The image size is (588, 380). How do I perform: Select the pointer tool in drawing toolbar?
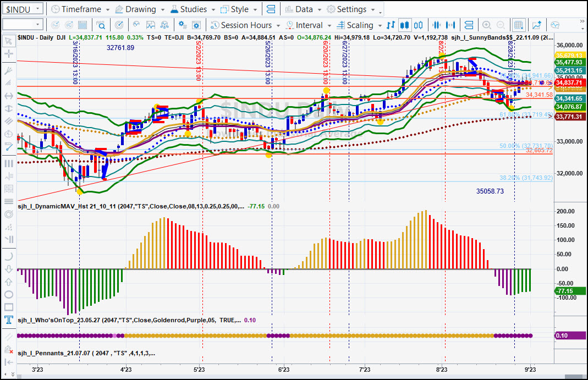tap(8, 41)
